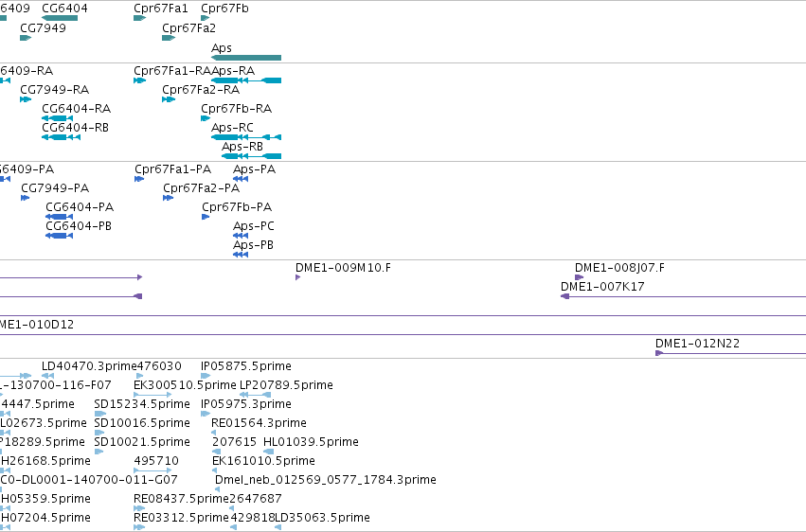Select the 495710 EST label
The width and height of the screenshot is (806, 532).
[156, 462]
